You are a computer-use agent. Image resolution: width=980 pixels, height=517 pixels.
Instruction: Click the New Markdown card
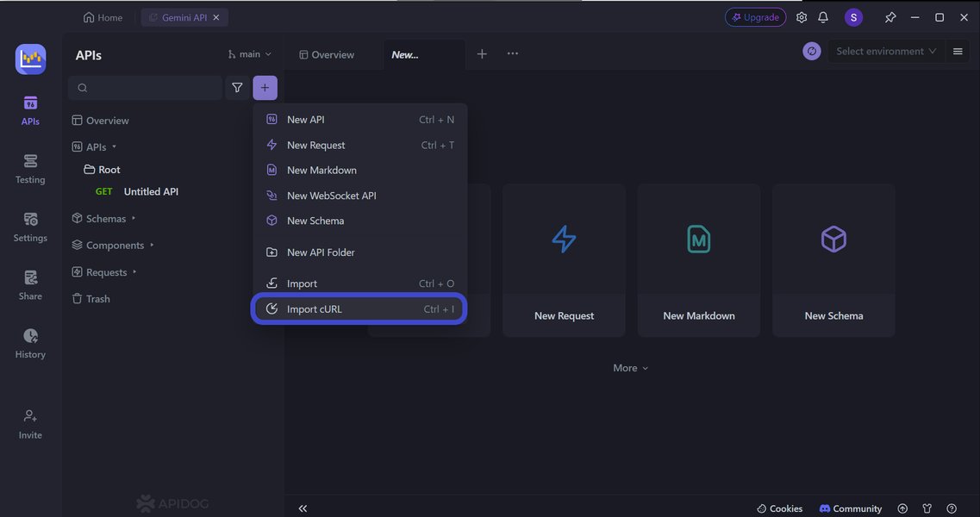coord(699,260)
